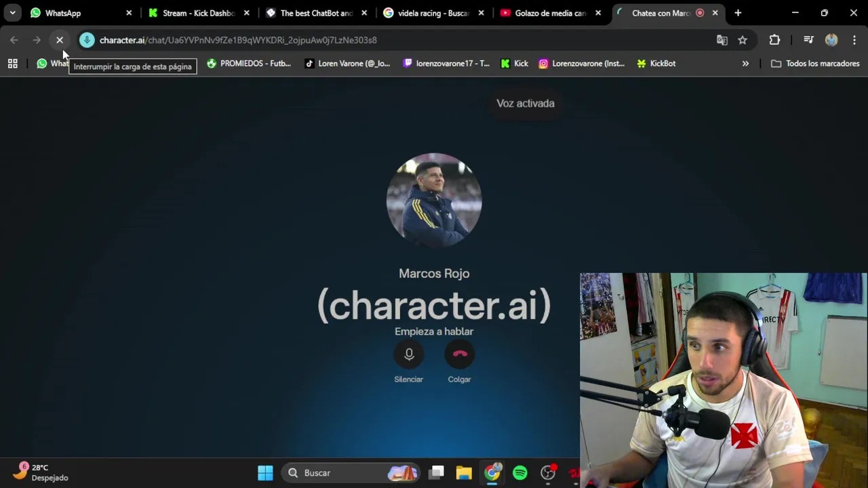Open lorenzovarone17 Twitch bookmark

[446, 64]
